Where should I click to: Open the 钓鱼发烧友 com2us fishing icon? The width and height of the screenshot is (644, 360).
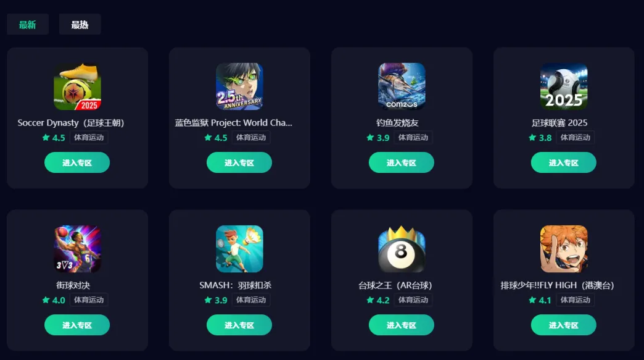[402, 86]
